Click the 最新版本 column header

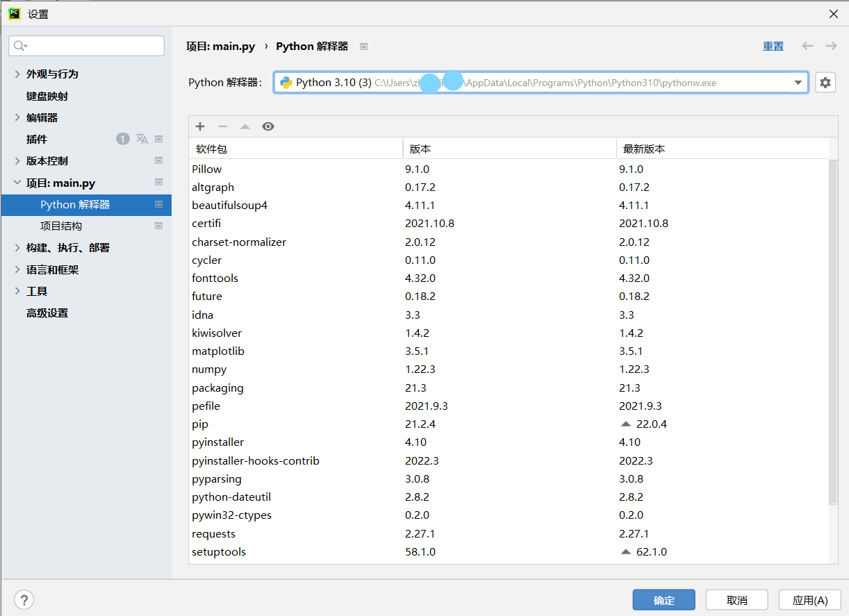(723, 149)
